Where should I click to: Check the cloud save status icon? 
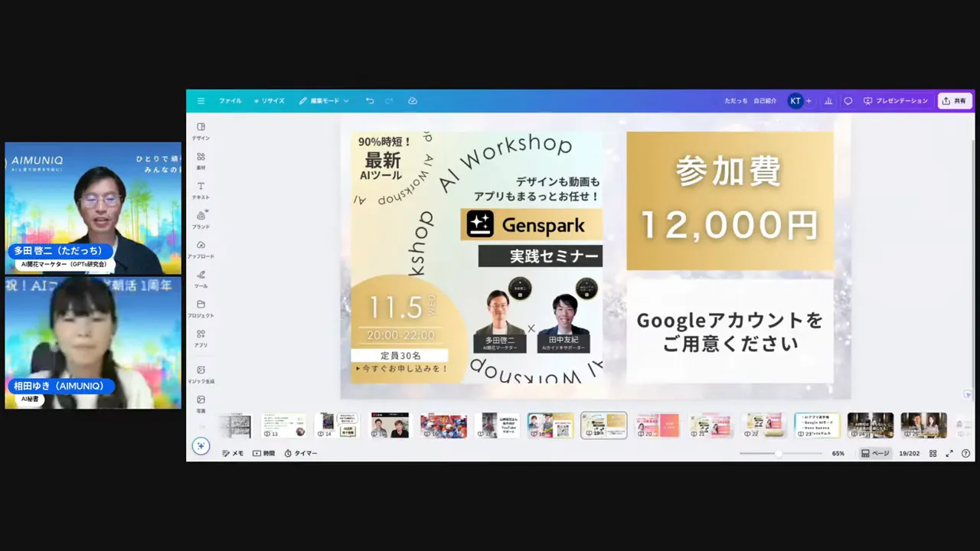tap(413, 101)
